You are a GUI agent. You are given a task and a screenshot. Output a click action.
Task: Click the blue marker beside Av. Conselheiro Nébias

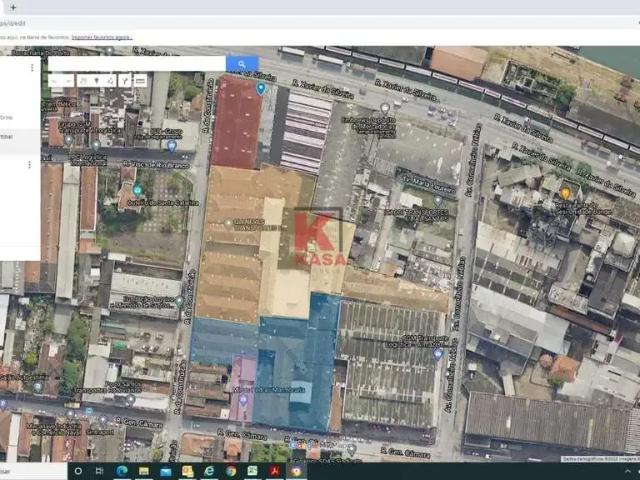click(x=438, y=353)
